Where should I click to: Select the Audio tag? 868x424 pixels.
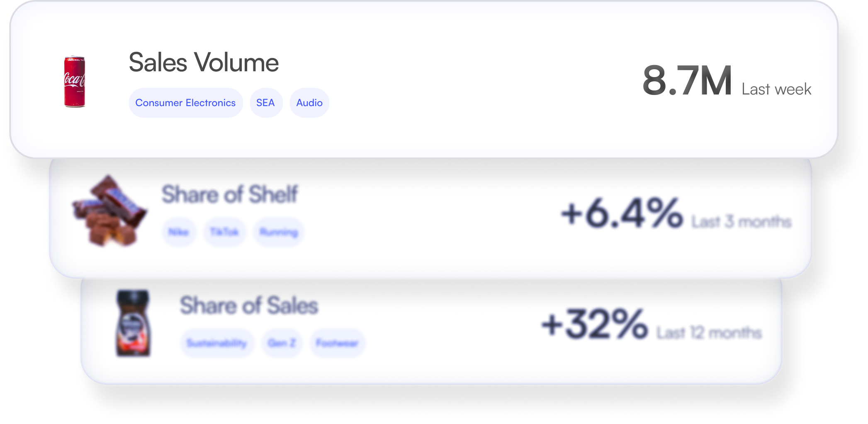click(x=309, y=103)
